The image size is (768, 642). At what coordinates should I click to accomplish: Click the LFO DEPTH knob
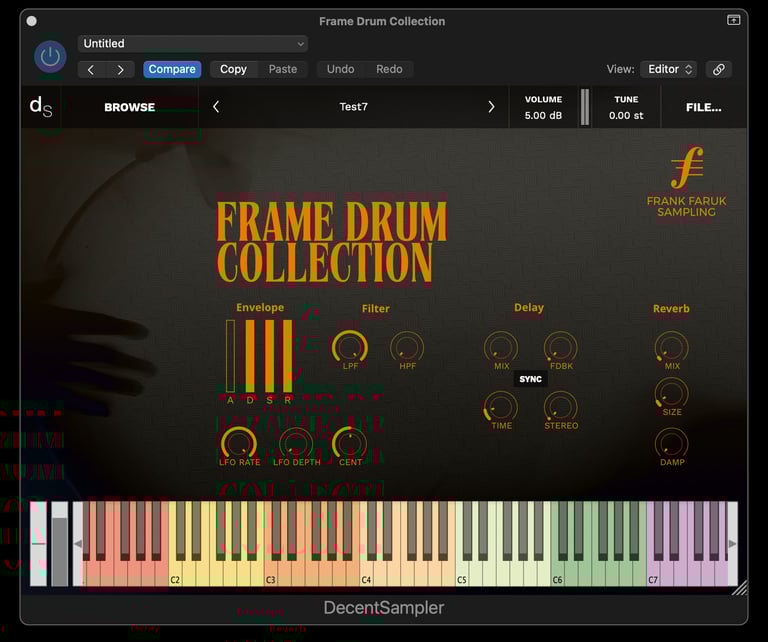pos(296,444)
